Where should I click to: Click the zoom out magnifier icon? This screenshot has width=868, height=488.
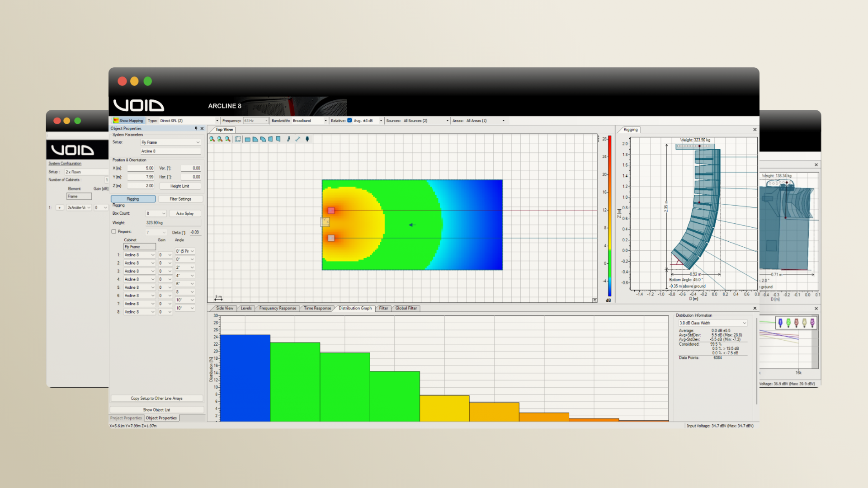pos(228,139)
